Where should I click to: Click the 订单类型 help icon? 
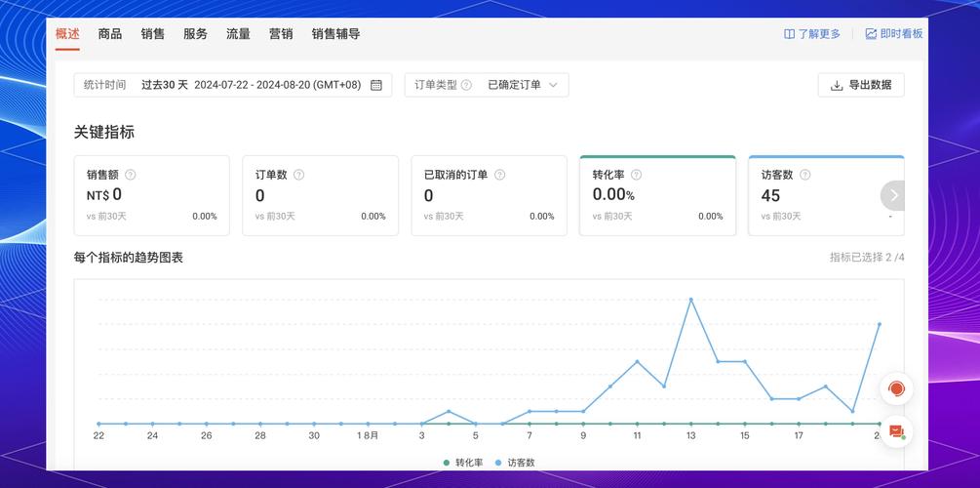pyautogui.click(x=466, y=85)
